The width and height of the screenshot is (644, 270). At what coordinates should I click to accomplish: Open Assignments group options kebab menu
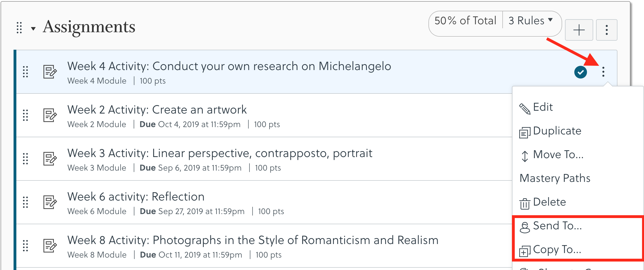point(606,30)
